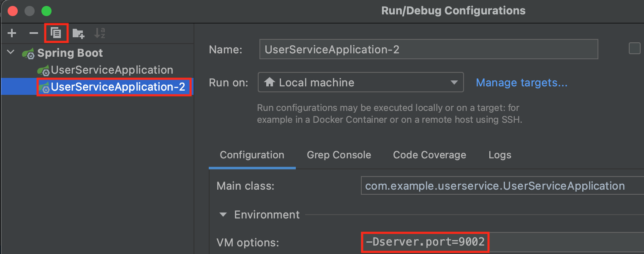Click the Run on label
Image resolution: width=644 pixels, height=254 pixels.
click(x=229, y=83)
